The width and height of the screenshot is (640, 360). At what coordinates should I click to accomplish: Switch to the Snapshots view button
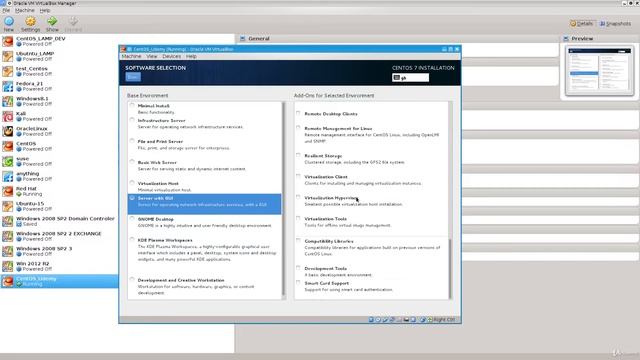coord(616,24)
